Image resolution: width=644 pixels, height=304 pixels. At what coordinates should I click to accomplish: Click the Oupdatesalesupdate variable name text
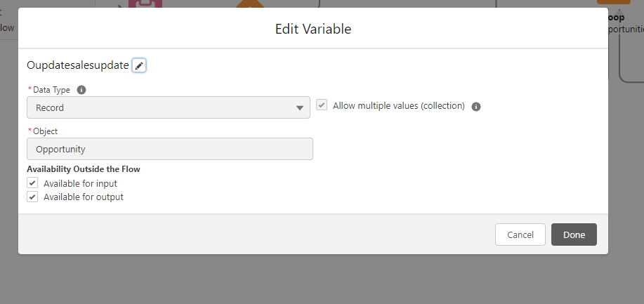click(77, 65)
